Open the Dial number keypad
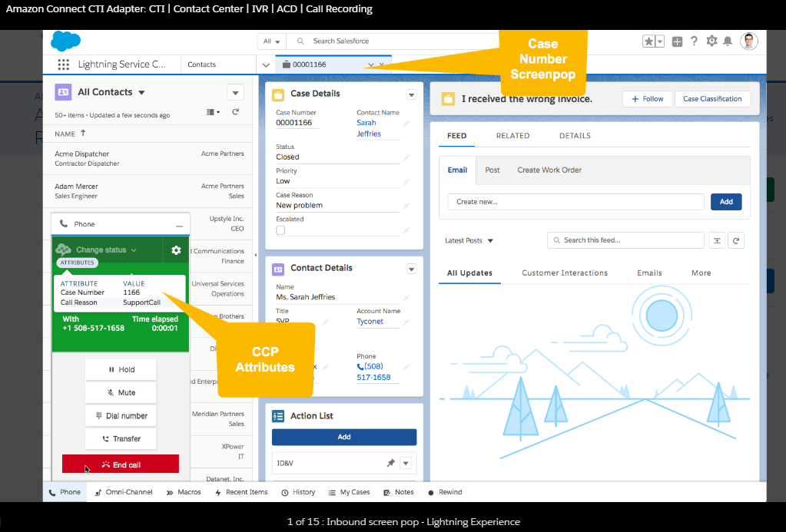 (121, 416)
